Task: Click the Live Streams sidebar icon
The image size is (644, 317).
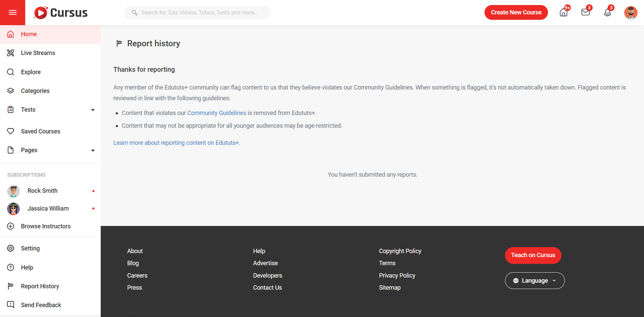Action: [x=11, y=53]
